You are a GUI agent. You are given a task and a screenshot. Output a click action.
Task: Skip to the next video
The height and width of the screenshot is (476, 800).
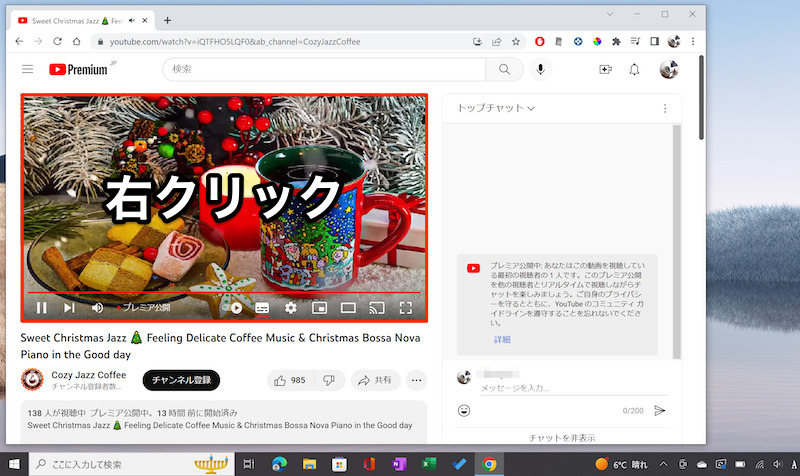coord(69,308)
